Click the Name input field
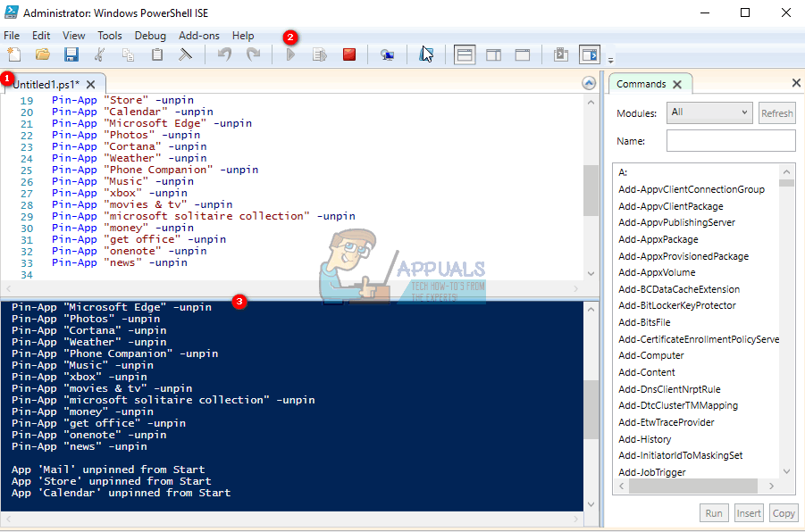 tap(730, 141)
